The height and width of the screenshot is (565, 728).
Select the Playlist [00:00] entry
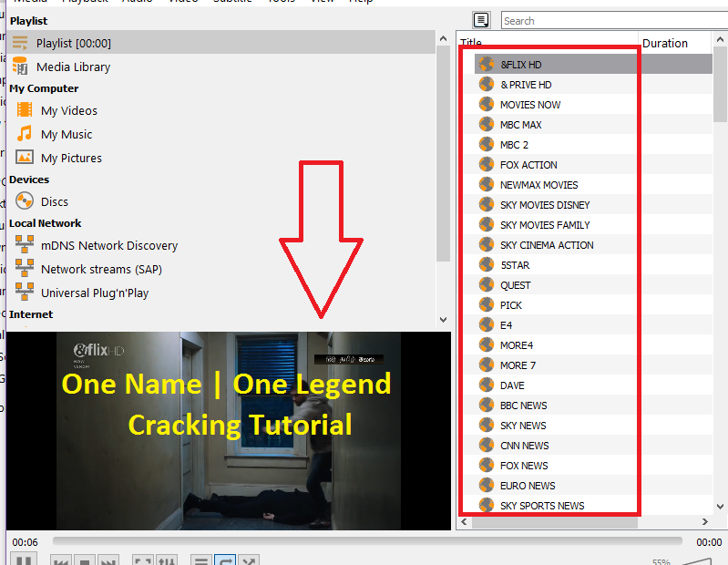[x=221, y=43]
